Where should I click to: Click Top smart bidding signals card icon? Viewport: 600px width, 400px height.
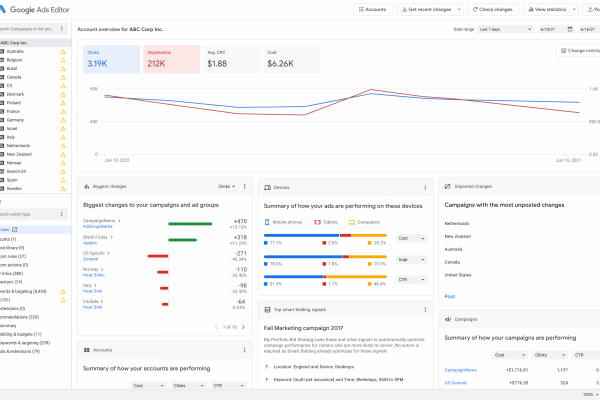[x=267, y=310]
